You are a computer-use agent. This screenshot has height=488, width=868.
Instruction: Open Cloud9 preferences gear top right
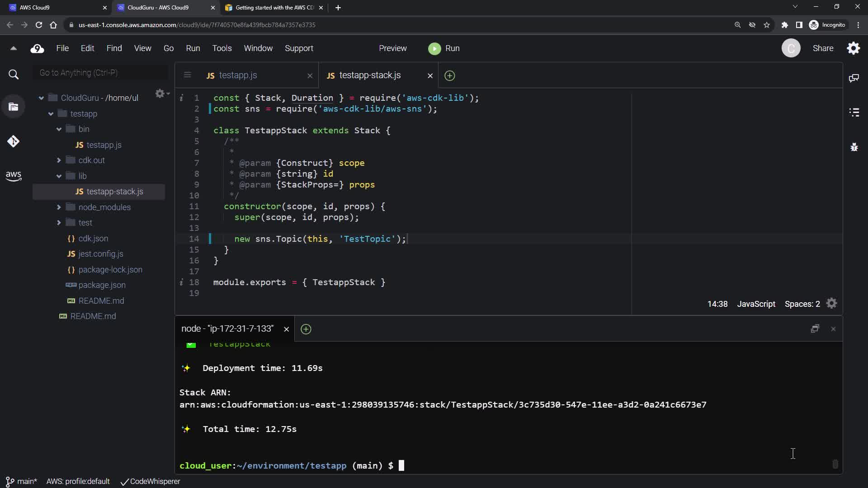coord(853,48)
